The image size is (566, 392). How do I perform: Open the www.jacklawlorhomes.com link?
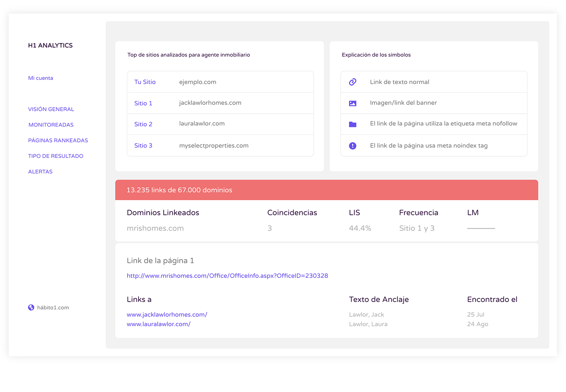coord(167,315)
